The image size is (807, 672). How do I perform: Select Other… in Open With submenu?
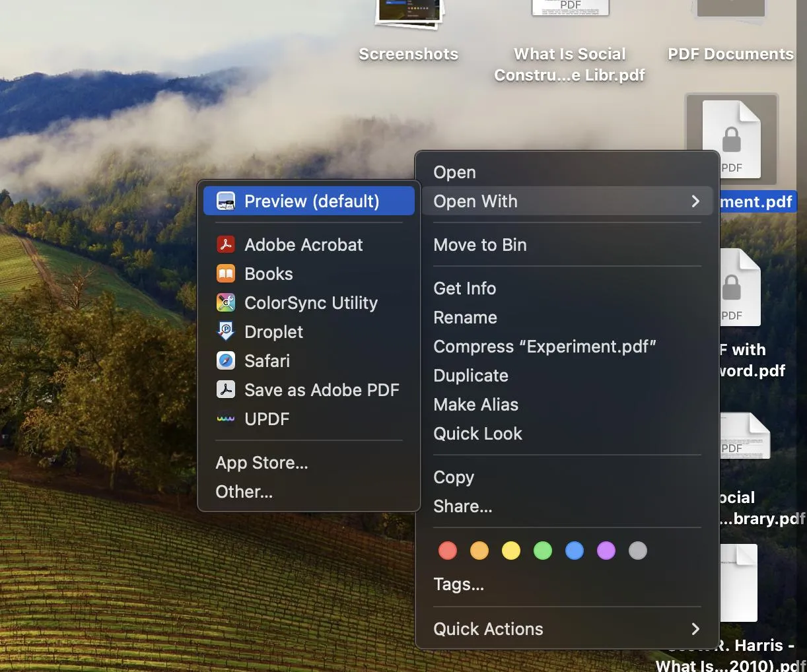point(309,492)
